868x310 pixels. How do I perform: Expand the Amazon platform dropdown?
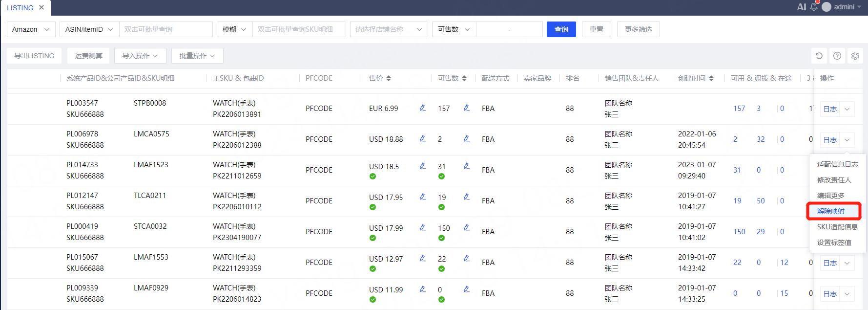(x=31, y=29)
